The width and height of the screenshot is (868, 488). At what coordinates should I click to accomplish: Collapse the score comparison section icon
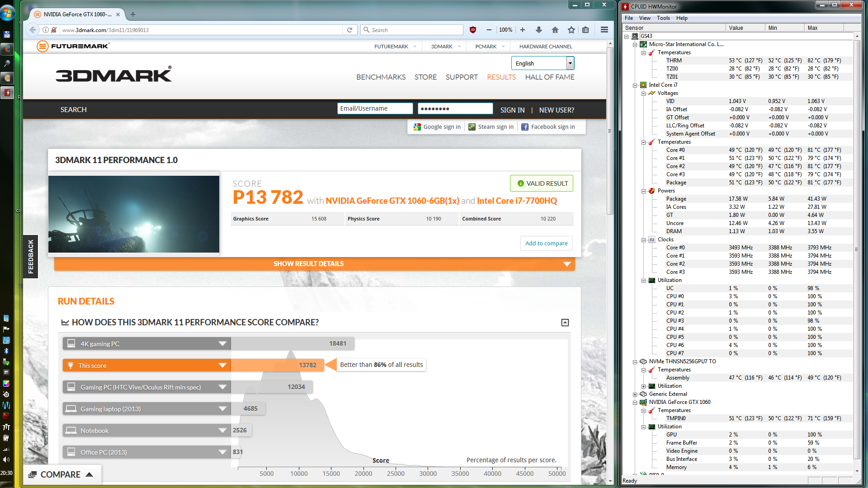click(x=565, y=323)
